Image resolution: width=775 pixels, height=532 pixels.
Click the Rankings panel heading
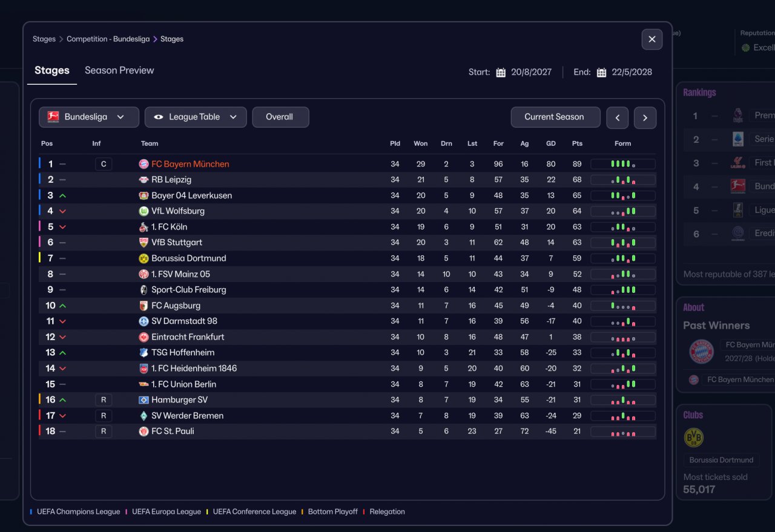pos(700,93)
